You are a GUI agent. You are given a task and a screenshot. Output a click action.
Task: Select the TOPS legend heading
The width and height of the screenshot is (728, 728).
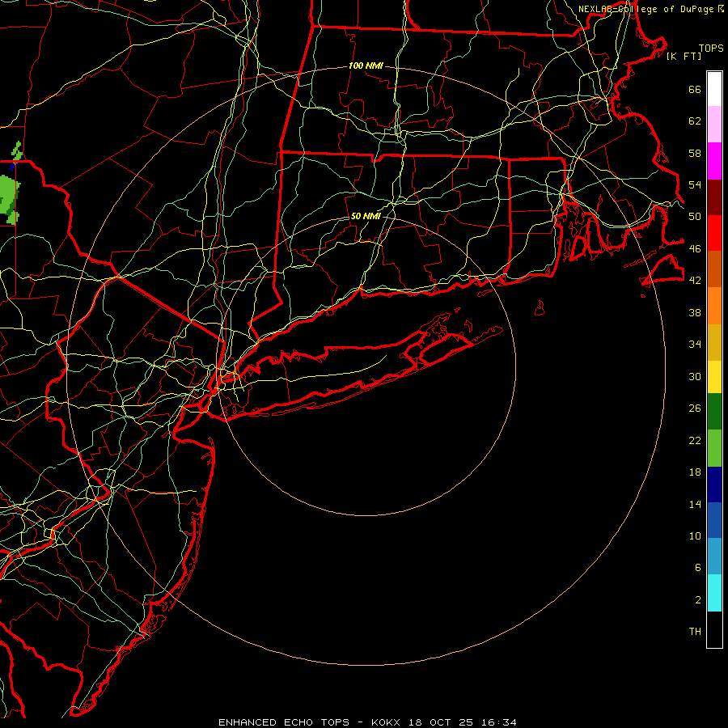(711, 48)
